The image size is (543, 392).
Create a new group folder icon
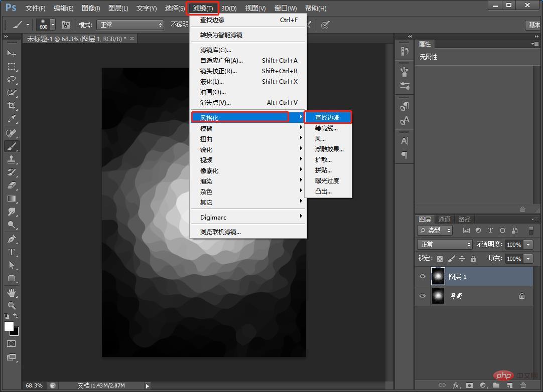(496, 385)
